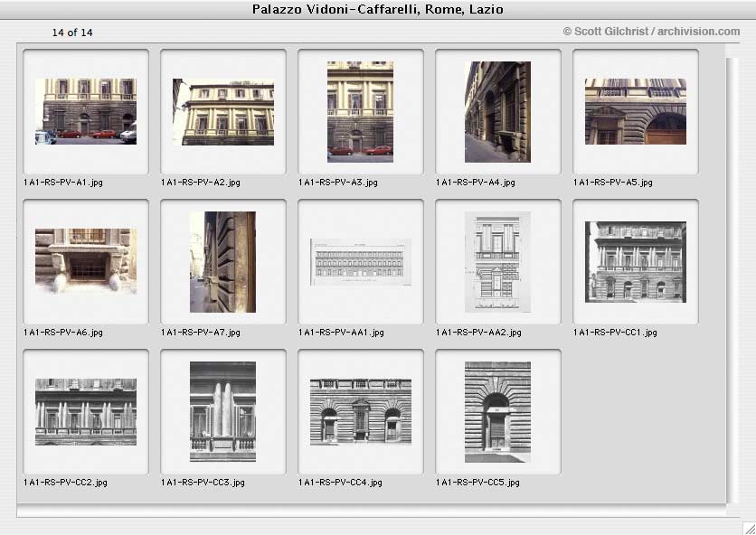
Task: Click the filename label 1A1-RS-PV-CC2.jpg
Action: point(66,482)
